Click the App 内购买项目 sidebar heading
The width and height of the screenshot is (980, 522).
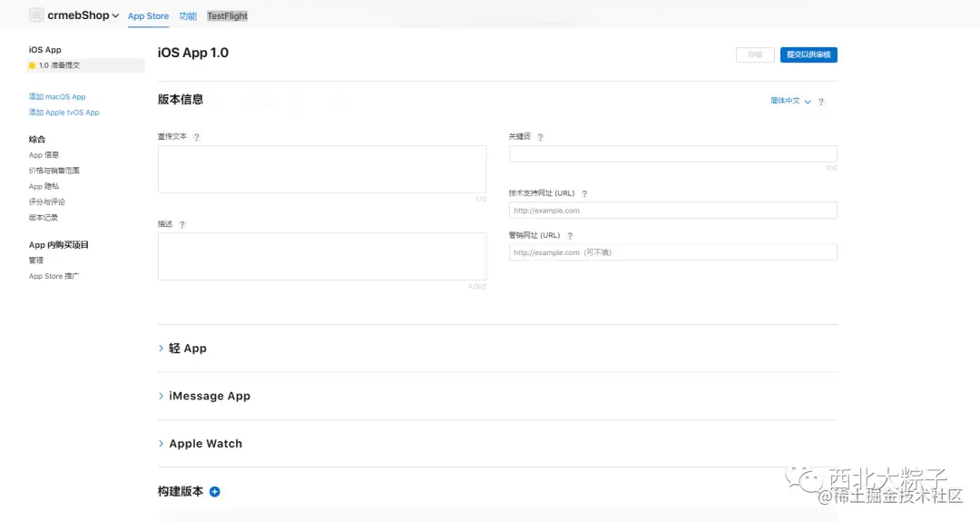59,244
